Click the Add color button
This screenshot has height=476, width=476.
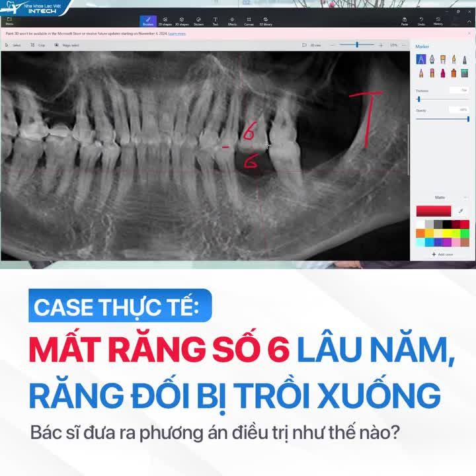click(442, 254)
